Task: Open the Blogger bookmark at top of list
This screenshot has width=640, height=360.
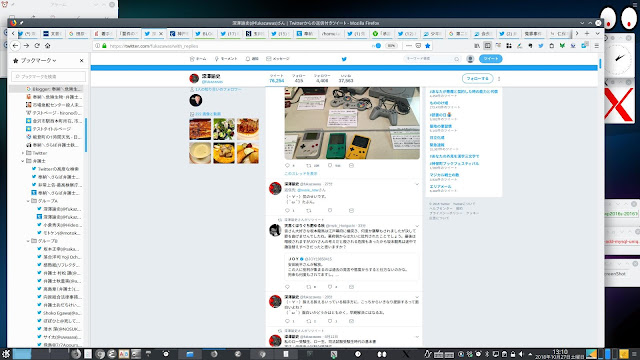Action: (53, 89)
